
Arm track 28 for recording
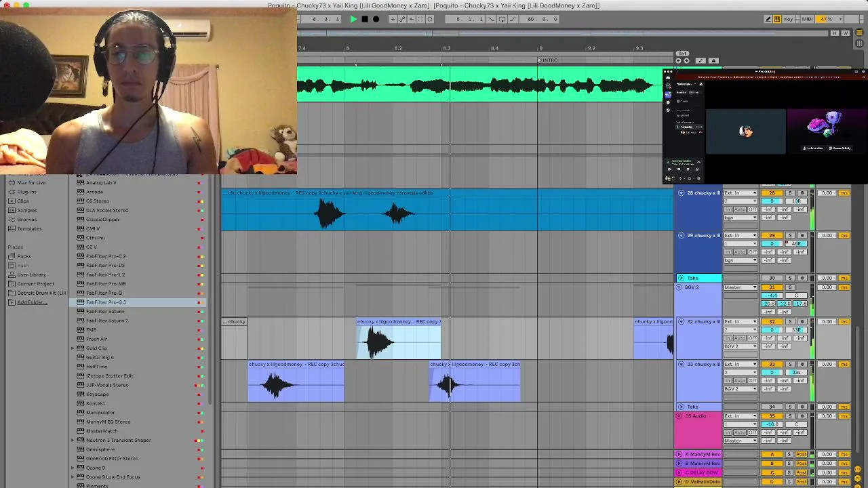802,193
